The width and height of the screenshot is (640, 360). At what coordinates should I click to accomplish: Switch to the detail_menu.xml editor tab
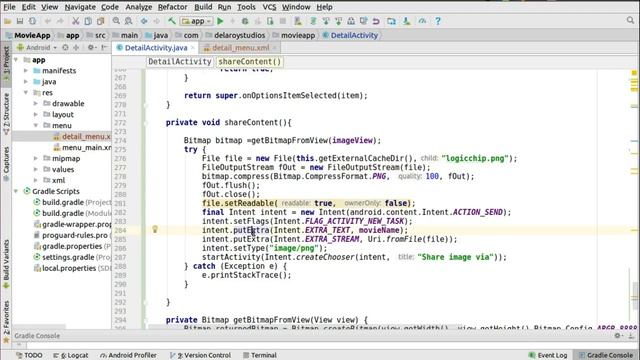point(240,48)
